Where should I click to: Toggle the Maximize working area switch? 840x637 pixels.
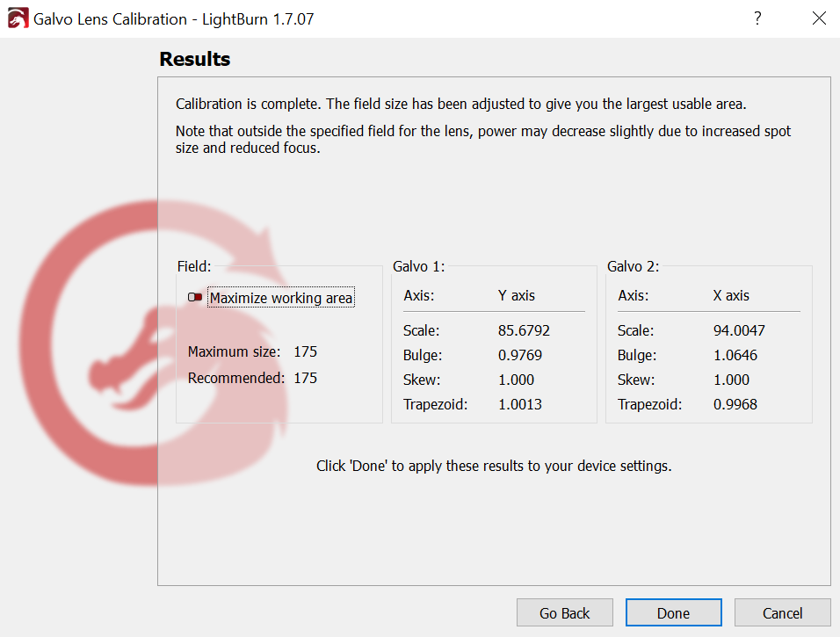pos(195,297)
